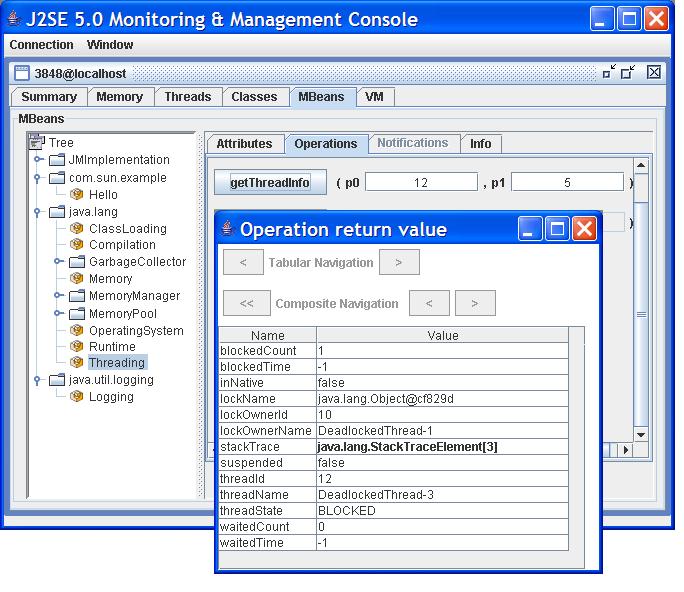Click Java icon in console title bar
The width and height of the screenshot is (684, 592).
(14, 19)
